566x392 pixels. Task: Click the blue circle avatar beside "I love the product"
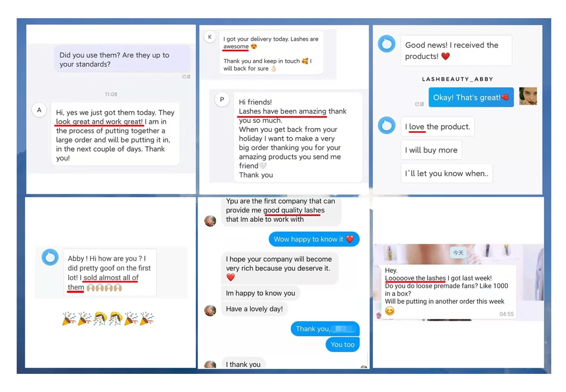(x=387, y=126)
